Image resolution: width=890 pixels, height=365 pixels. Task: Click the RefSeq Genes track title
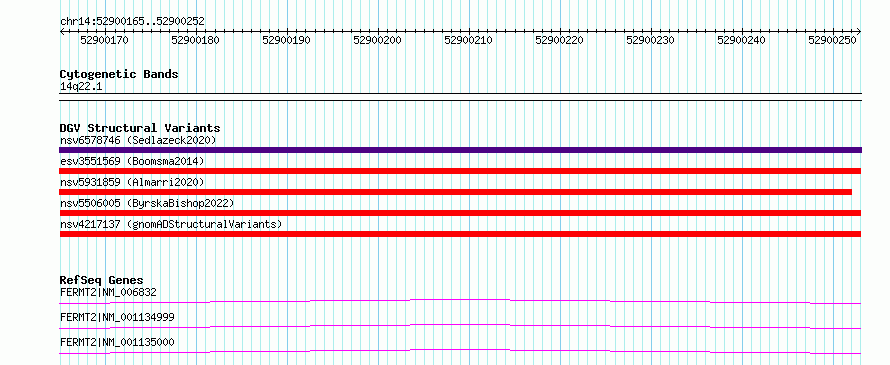pos(102,280)
